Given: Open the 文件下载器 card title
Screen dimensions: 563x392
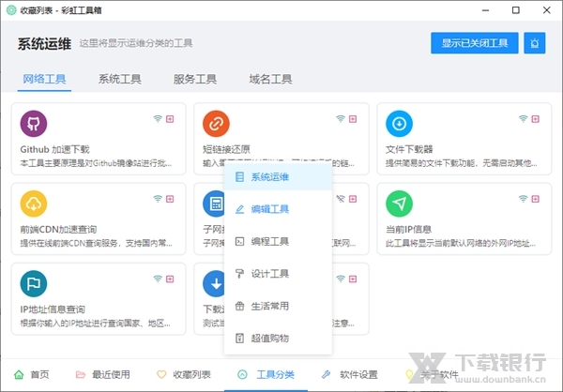Looking at the screenshot, I should (x=409, y=149).
